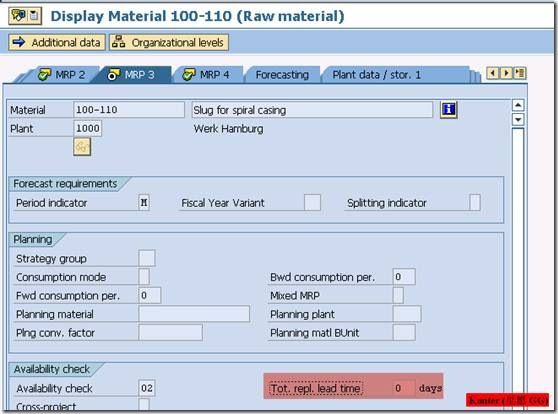Image resolution: width=558 pixels, height=414 pixels.
Task: Click the vertical scrollbar track
Action: tap(518, 267)
